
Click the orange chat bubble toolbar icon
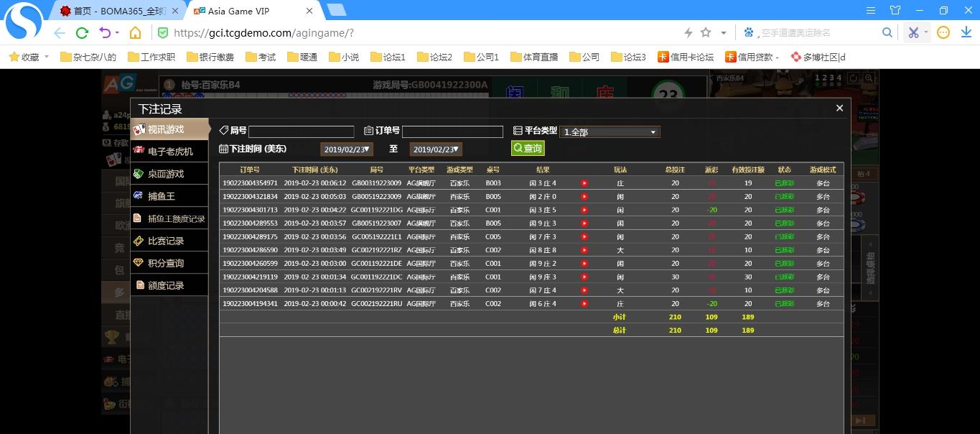point(943,32)
